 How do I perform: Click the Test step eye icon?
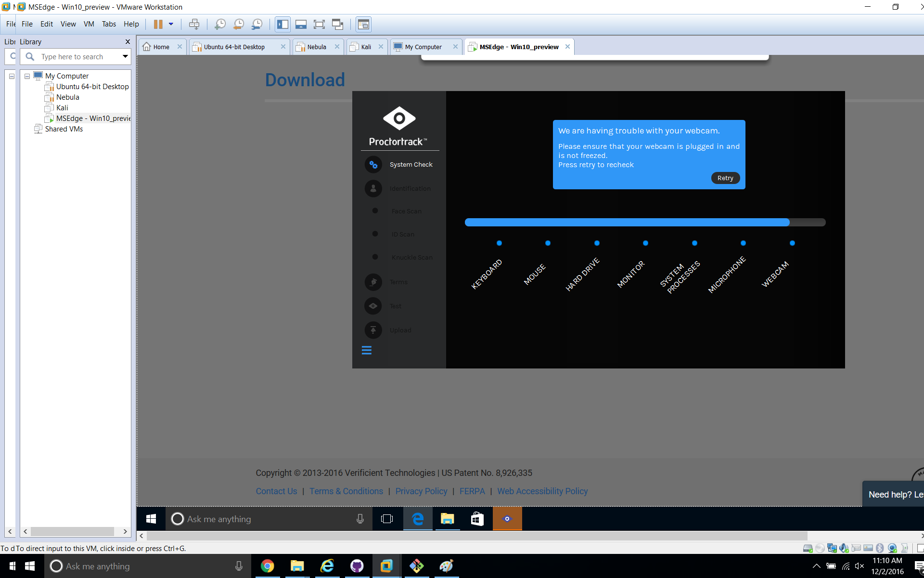373,306
